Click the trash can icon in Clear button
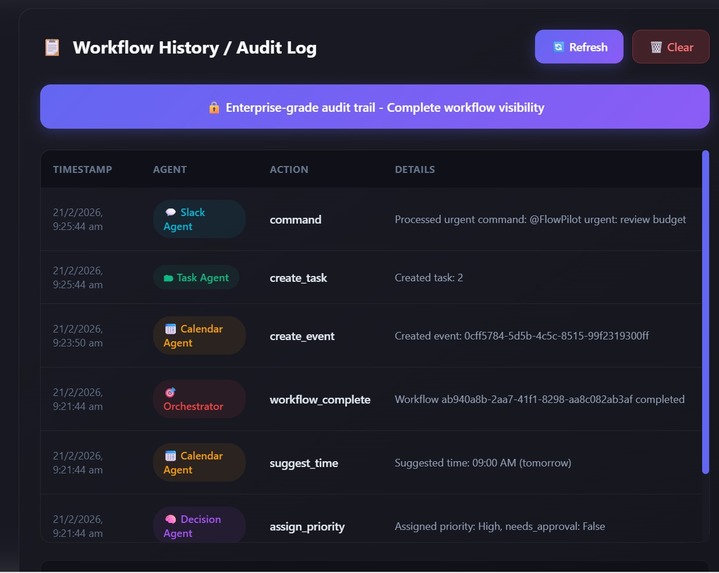719x573 pixels. click(656, 47)
